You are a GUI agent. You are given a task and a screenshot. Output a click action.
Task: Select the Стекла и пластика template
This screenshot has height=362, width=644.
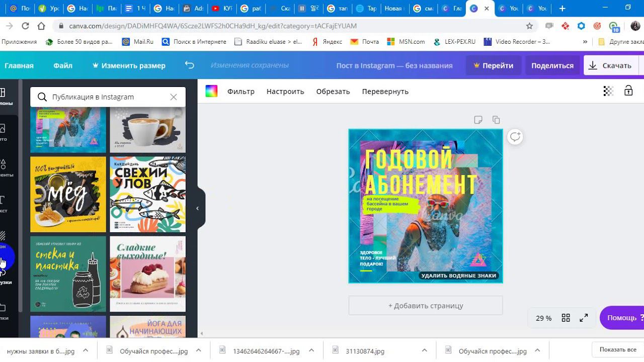click(x=68, y=274)
